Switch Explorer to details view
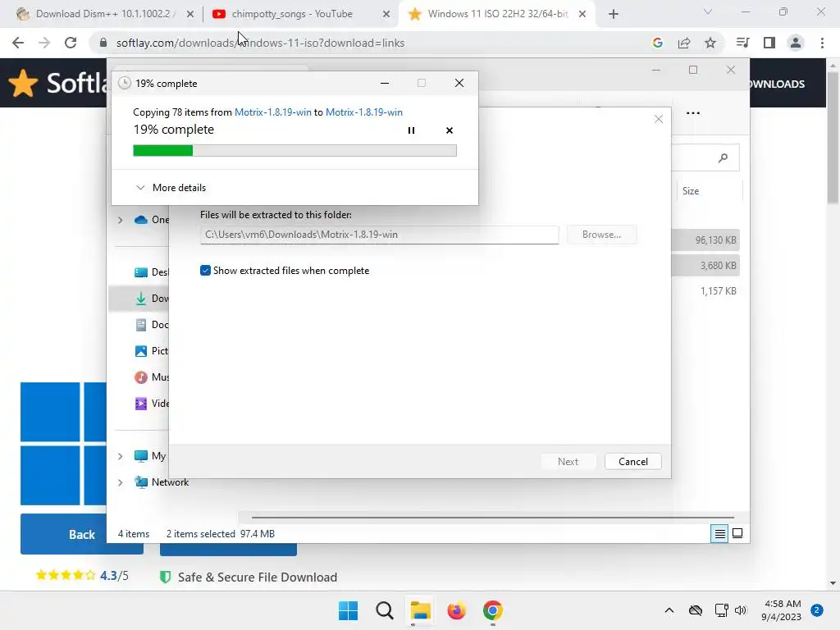Image resolution: width=840 pixels, height=630 pixels. tap(719, 533)
